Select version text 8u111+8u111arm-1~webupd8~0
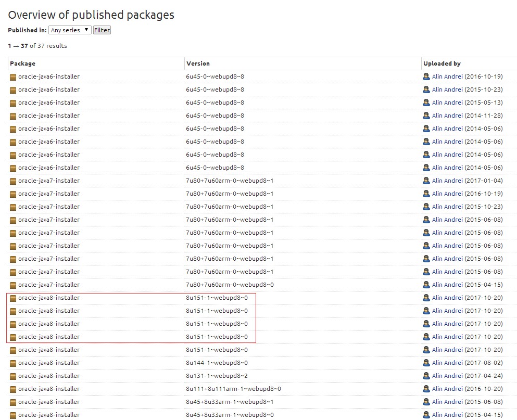The height and width of the screenshot is (420, 517). [233, 389]
